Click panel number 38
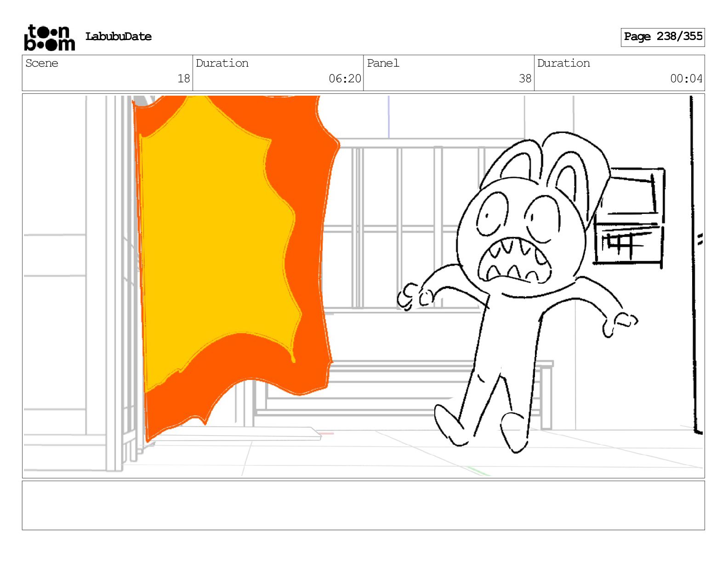 pos(525,79)
